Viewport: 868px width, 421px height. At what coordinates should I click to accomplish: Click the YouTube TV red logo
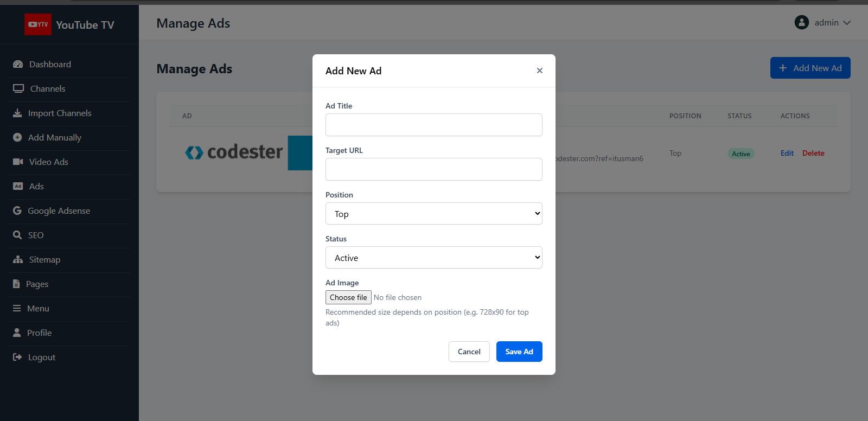[x=38, y=24]
